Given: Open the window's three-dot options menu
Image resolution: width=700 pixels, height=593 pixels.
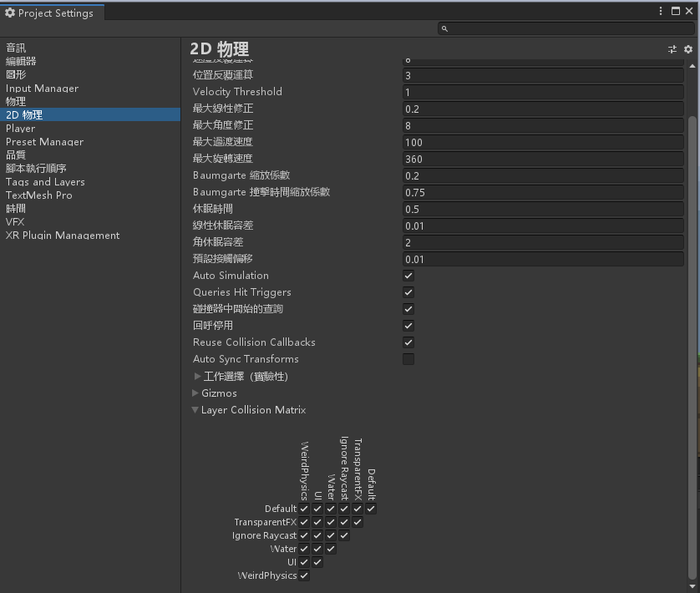Looking at the screenshot, I should (x=662, y=12).
